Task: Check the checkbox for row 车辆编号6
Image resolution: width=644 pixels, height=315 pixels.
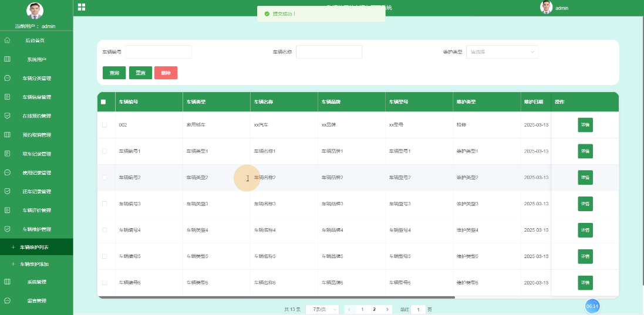Action: pyautogui.click(x=104, y=283)
